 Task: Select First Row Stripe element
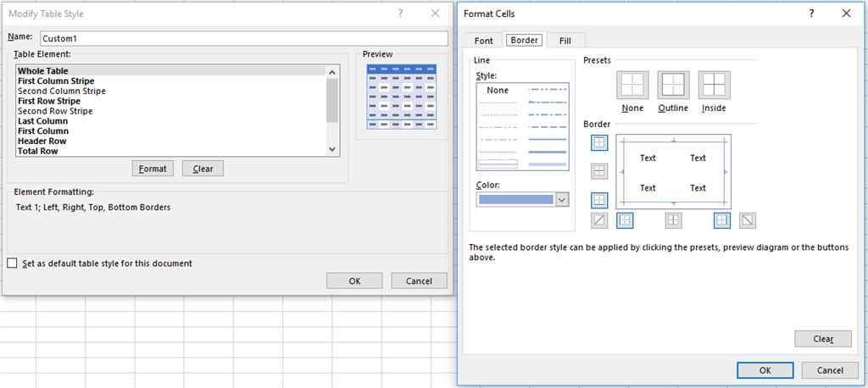click(170, 101)
